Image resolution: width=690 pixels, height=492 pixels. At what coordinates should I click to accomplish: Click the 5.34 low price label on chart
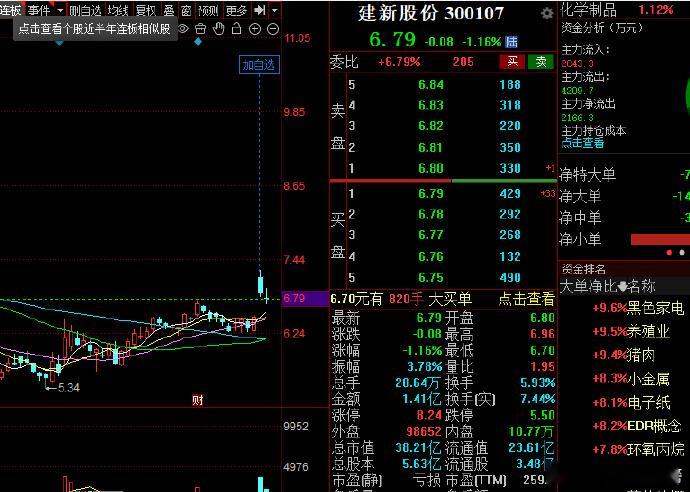pyautogui.click(x=68, y=388)
